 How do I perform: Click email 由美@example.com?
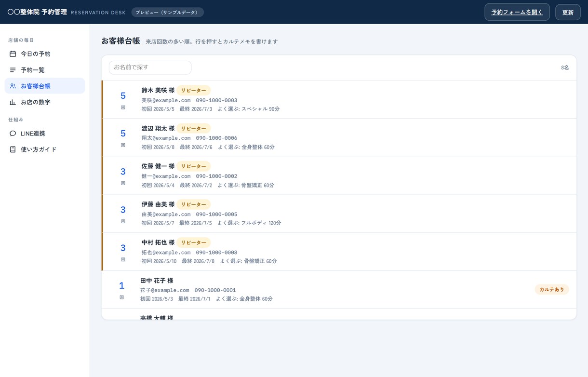(166, 215)
